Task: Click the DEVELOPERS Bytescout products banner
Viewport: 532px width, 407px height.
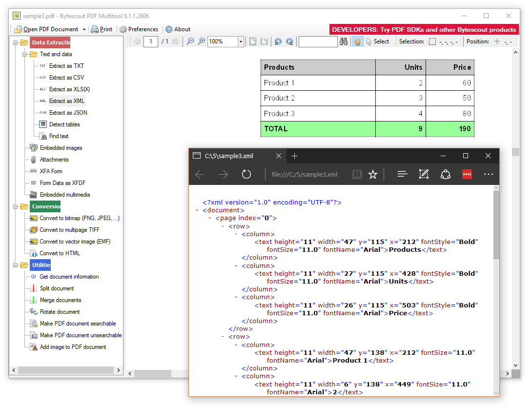Action: coord(424,29)
